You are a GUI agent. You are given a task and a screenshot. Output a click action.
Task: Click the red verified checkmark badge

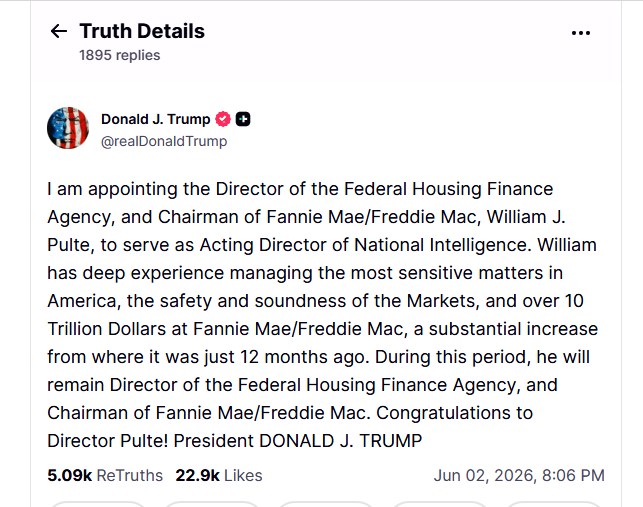[x=223, y=119]
